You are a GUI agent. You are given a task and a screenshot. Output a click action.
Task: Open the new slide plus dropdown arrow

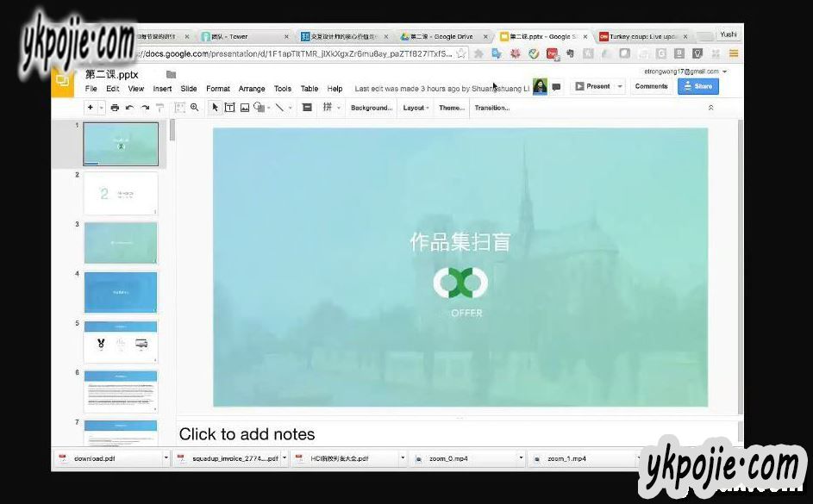pyautogui.click(x=101, y=108)
